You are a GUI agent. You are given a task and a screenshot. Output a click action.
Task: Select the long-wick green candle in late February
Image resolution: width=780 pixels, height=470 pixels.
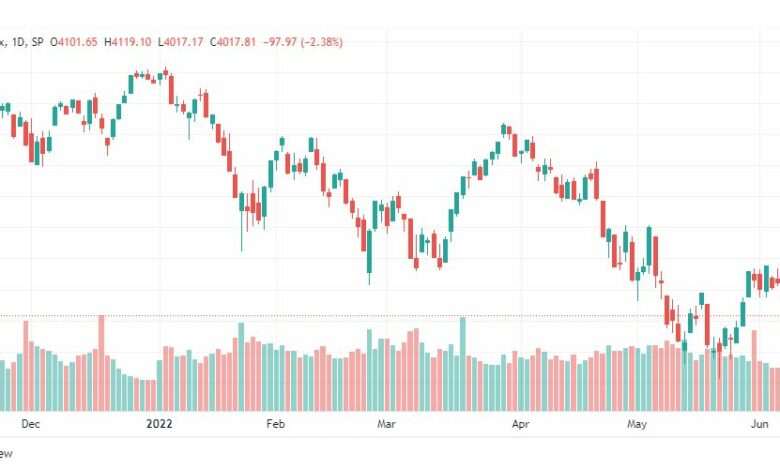click(x=370, y=257)
